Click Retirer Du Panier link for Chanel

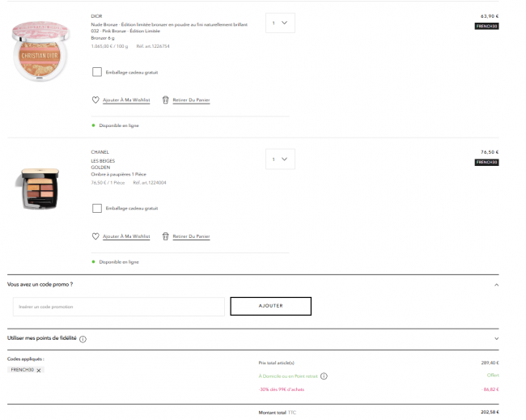[x=191, y=236]
